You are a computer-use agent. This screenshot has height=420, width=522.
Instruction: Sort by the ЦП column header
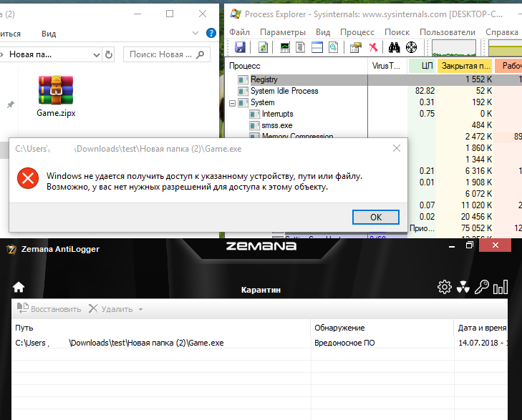422,66
